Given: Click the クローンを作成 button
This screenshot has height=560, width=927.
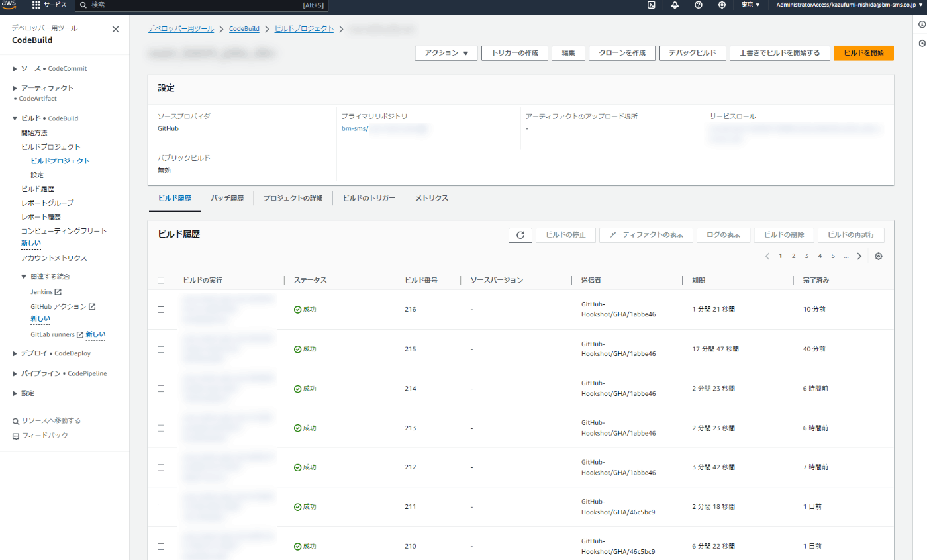Looking at the screenshot, I should click(622, 53).
